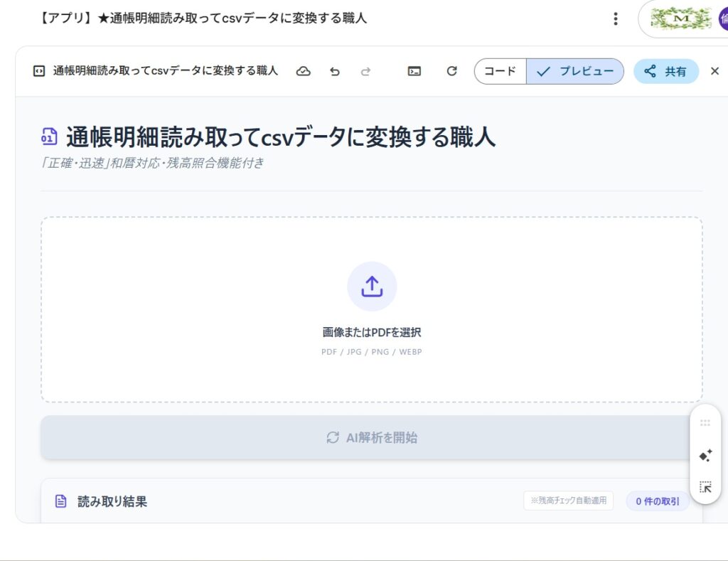Screen dimensions: 728x561
Task: Open the console terminal icon
Action: pos(414,71)
